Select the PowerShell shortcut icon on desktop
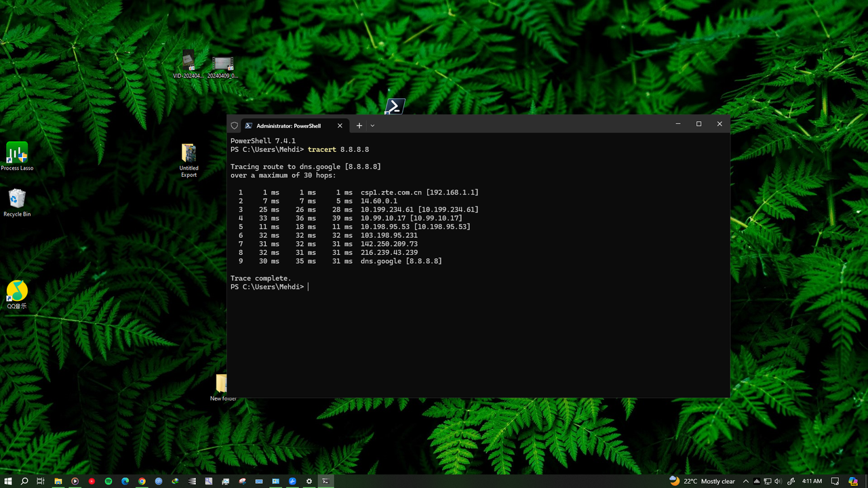Viewport: 868px width, 488px height. pyautogui.click(x=395, y=106)
